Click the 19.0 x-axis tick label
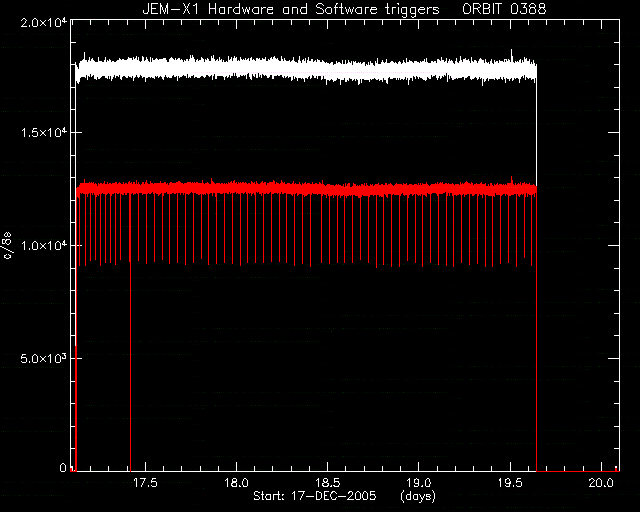The image size is (640, 512). 419,483
